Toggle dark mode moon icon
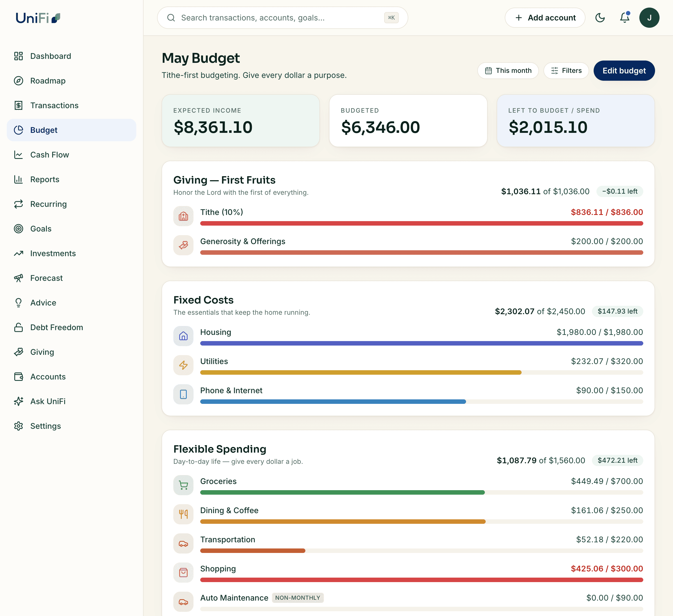Screen dimensions: 673x616 pyautogui.click(x=600, y=18)
